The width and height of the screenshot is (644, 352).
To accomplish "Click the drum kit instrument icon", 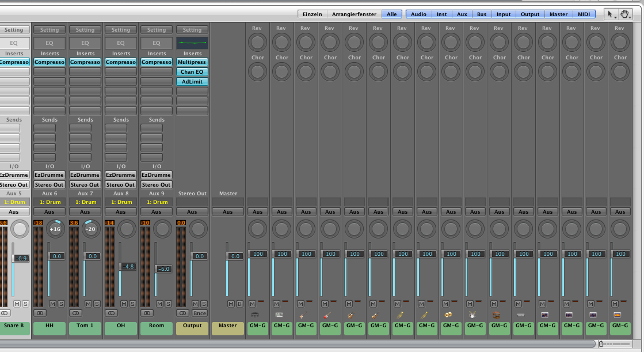I will point(472,315).
